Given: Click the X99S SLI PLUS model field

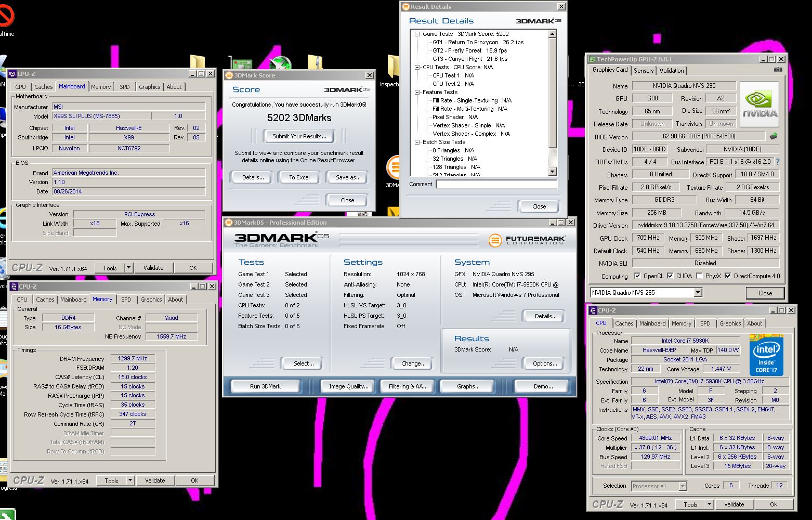Looking at the screenshot, I should 100,116.
